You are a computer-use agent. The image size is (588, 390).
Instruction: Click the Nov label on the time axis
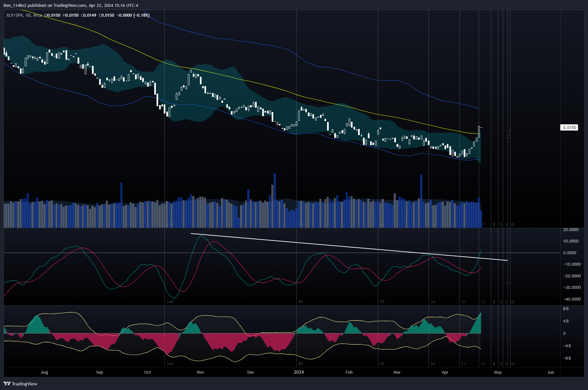[201, 372]
